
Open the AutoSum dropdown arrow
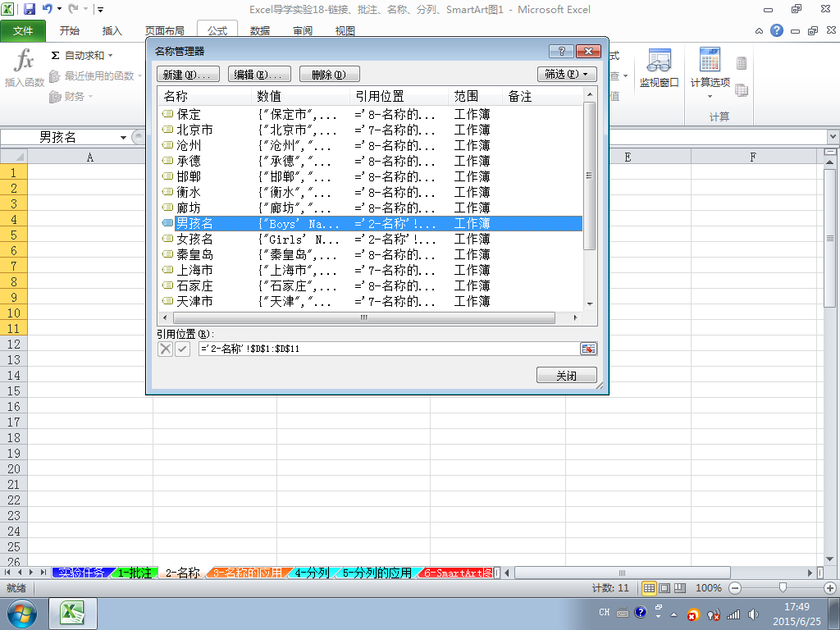(x=111, y=56)
